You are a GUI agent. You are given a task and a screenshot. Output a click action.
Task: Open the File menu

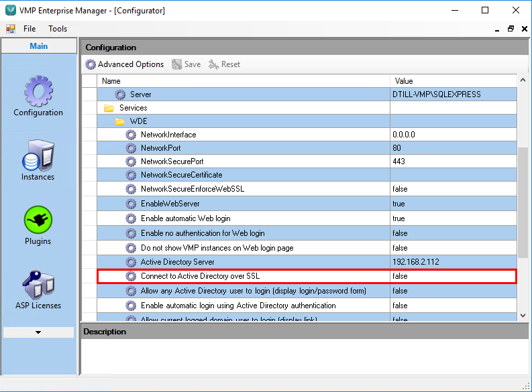(30, 29)
